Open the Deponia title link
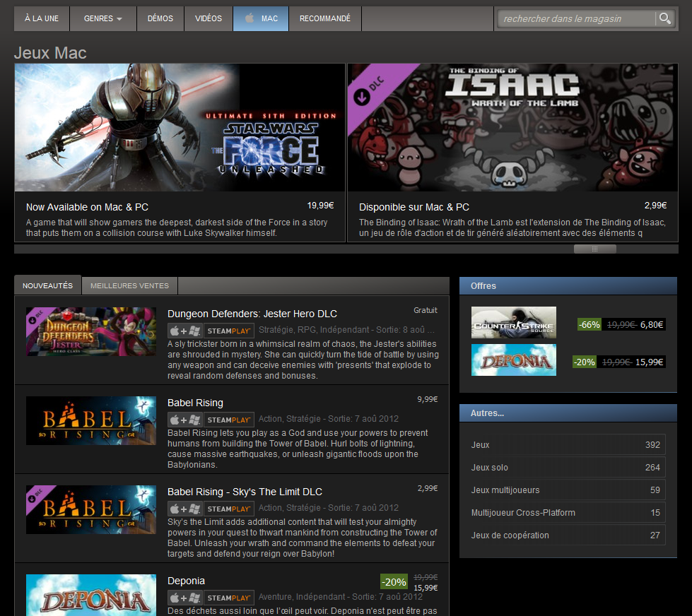The image size is (692, 616). 186,581
